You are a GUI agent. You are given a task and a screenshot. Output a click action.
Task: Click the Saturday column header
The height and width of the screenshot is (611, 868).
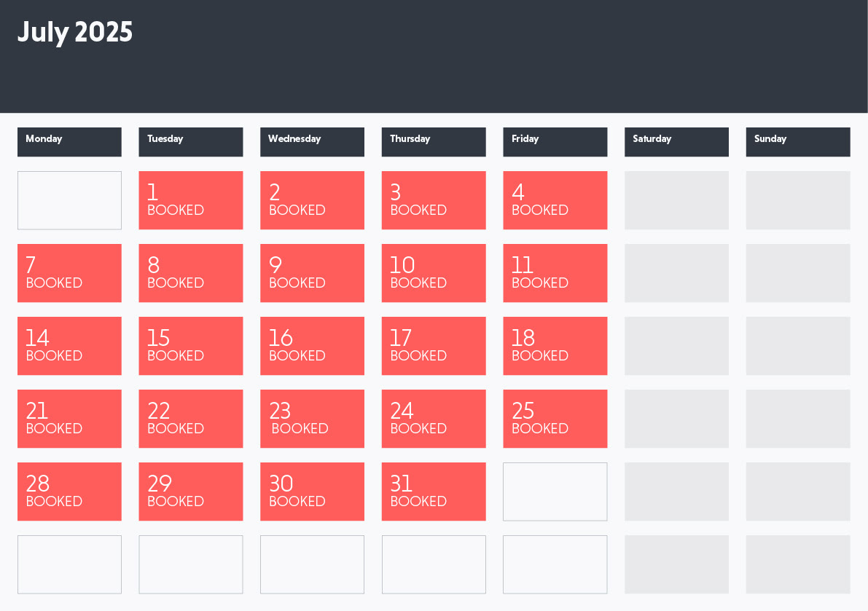(x=676, y=141)
